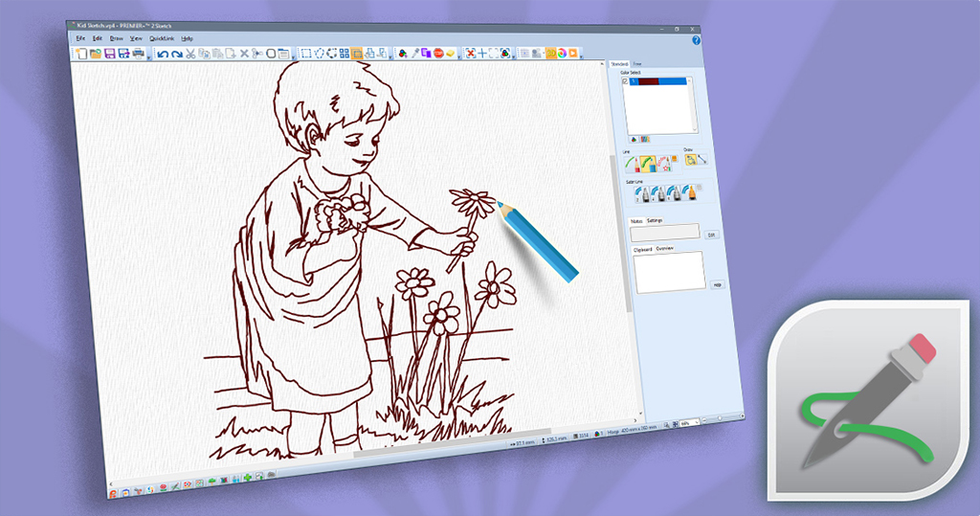Select the orange-tipped Satin Line tool

[689, 193]
